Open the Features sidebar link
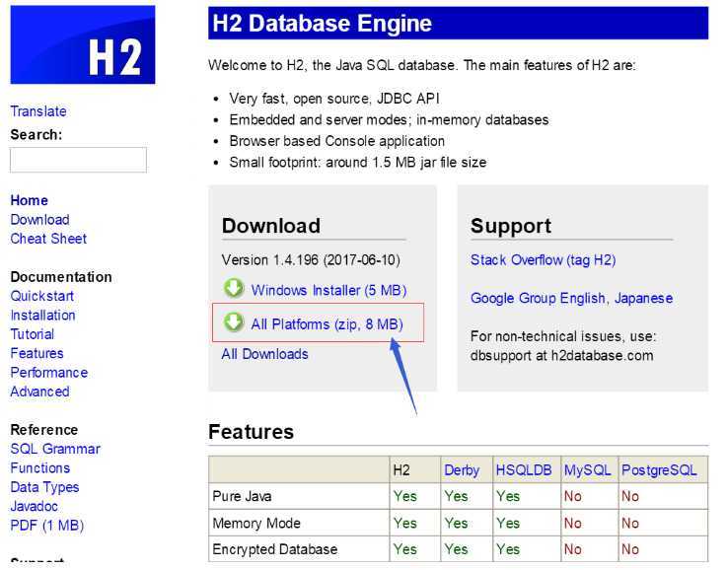The height and width of the screenshot is (570, 728). (x=36, y=353)
